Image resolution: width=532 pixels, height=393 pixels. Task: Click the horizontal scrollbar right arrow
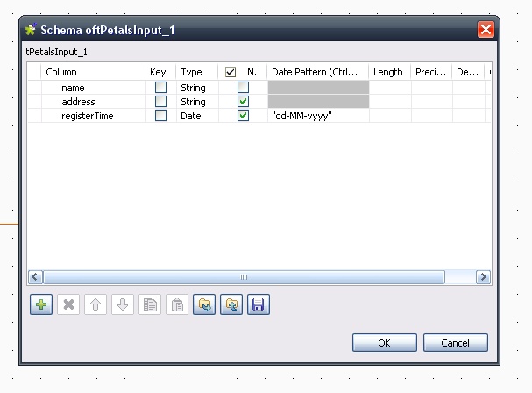[483, 277]
